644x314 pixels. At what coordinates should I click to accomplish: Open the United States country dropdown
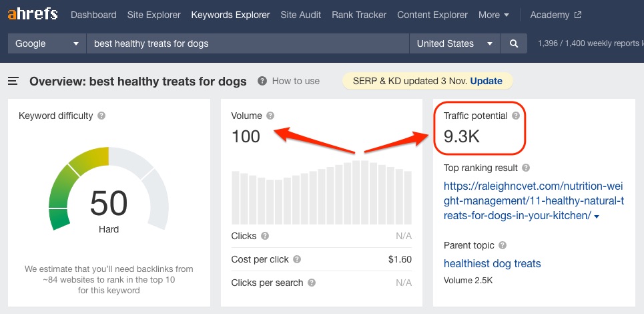pos(454,43)
